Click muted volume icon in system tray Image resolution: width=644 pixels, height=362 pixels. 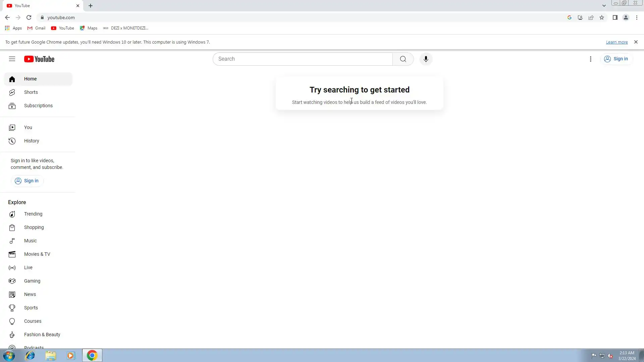[x=610, y=356]
